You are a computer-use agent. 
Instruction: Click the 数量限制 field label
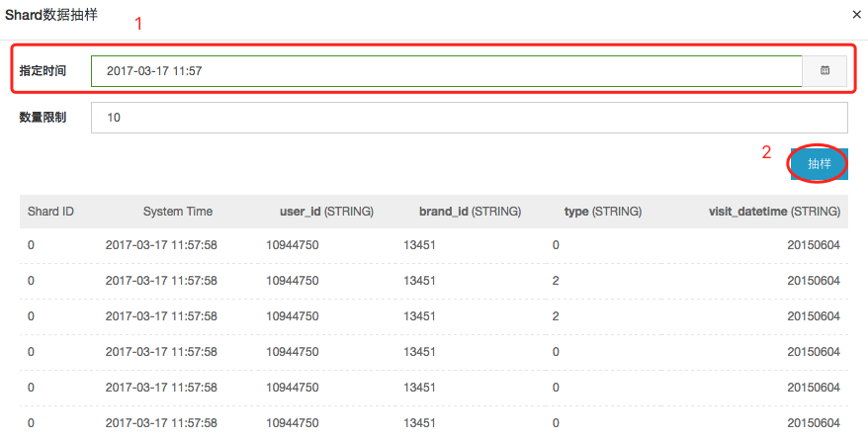(43, 118)
